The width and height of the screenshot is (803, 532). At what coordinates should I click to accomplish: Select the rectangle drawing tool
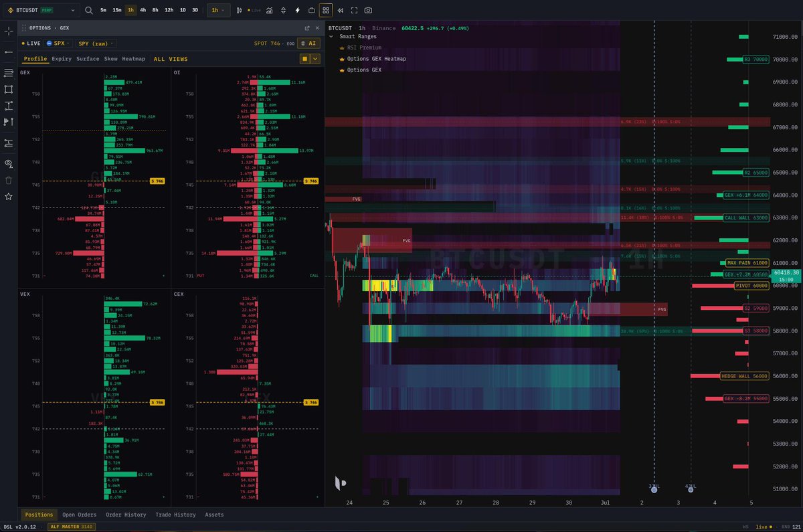click(x=9, y=89)
